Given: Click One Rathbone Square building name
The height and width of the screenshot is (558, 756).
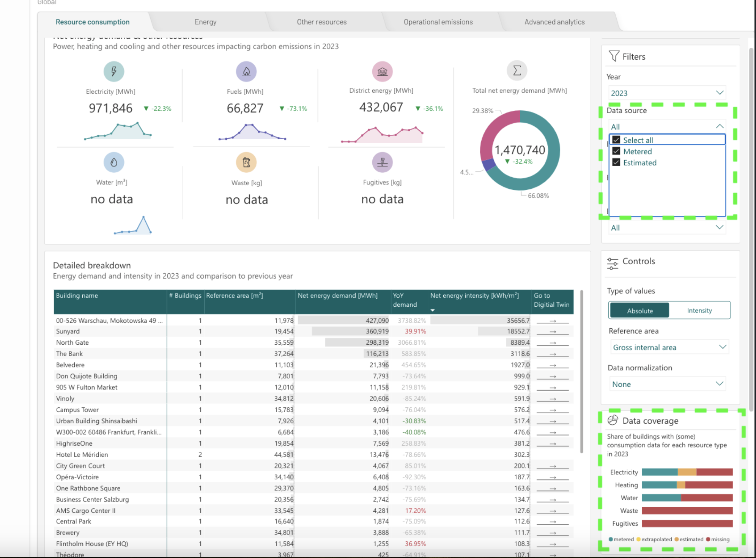Looking at the screenshot, I should coord(88,488).
